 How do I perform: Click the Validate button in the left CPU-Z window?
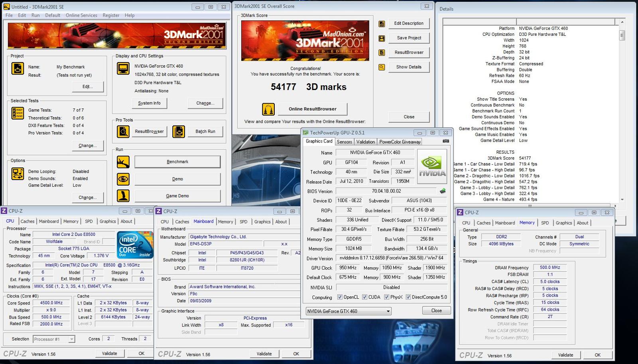[109, 353]
